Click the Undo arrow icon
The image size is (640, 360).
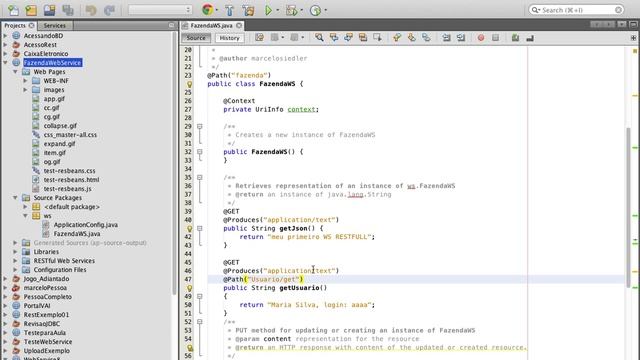tap(91, 10)
